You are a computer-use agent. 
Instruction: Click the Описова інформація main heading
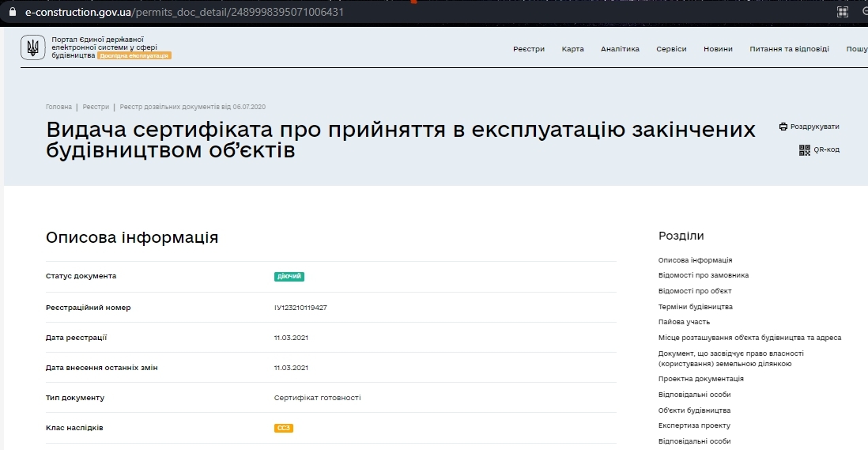tap(132, 237)
